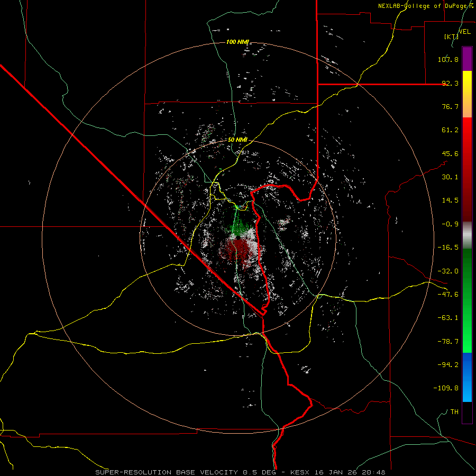Click the -63.1 velocity scale value
The height and width of the screenshot is (476, 476).
(448, 318)
